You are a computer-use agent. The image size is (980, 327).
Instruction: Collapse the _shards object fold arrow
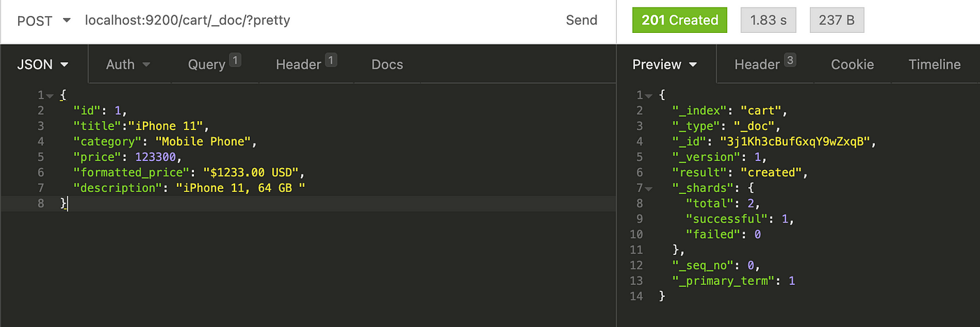pyautogui.click(x=648, y=188)
